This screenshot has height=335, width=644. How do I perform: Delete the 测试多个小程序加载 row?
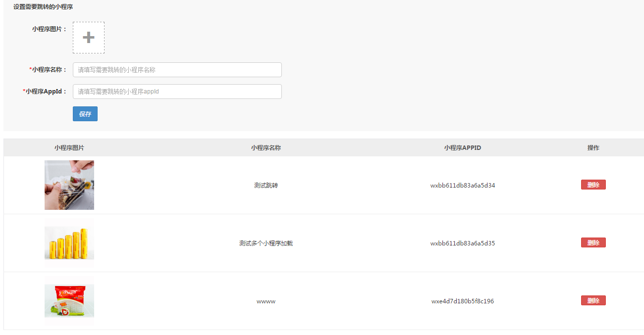593,242
